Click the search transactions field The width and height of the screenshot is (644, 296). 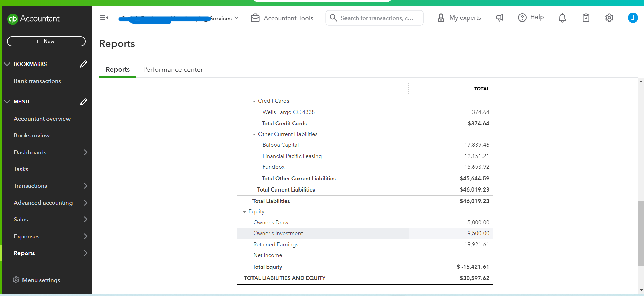[377, 18]
